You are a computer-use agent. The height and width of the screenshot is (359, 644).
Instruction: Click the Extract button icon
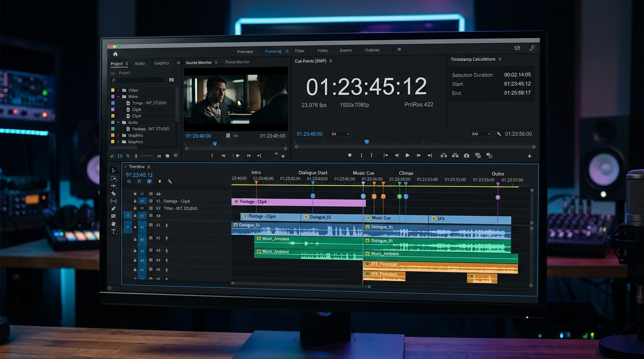coord(455,155)
